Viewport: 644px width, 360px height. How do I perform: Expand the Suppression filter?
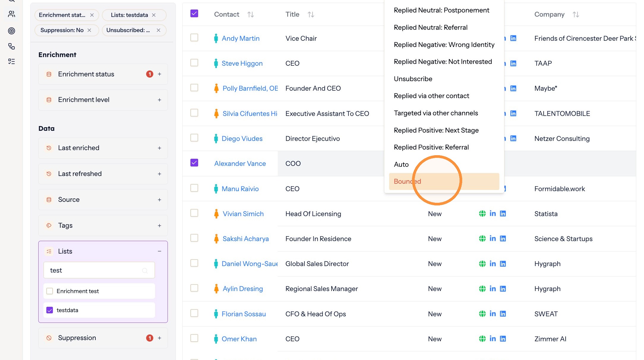click(x=160, y=338)
